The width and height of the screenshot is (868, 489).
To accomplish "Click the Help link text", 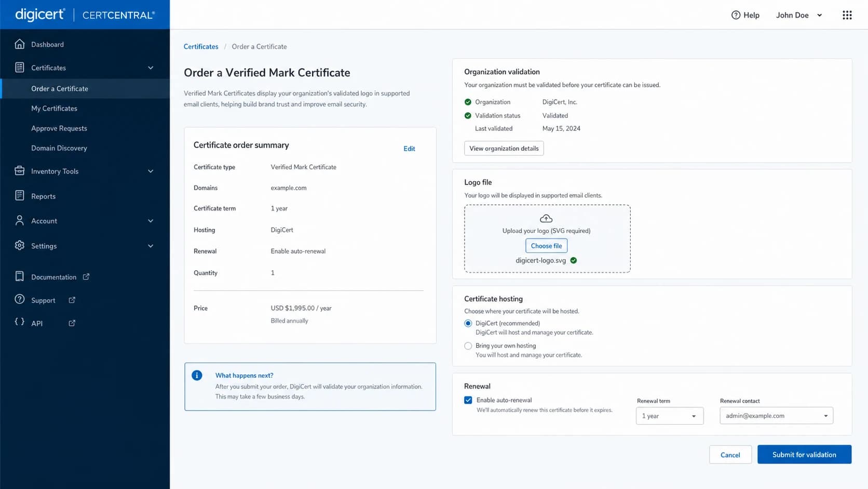I will coord(751,15).
